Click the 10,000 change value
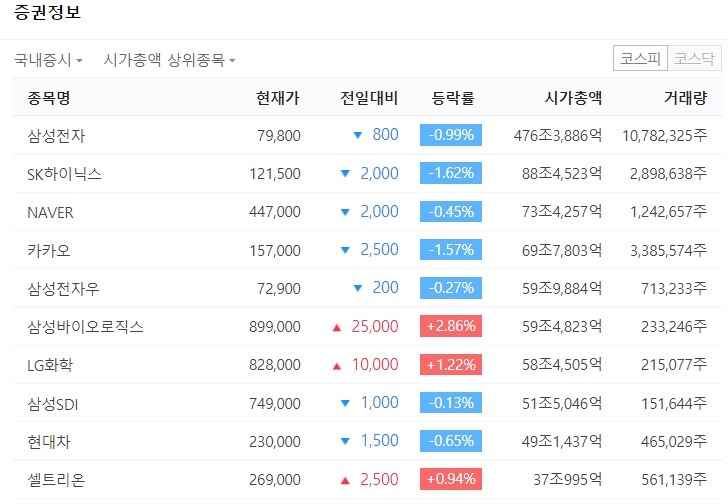This screenshot has width=728, height=504. point(375,364)
